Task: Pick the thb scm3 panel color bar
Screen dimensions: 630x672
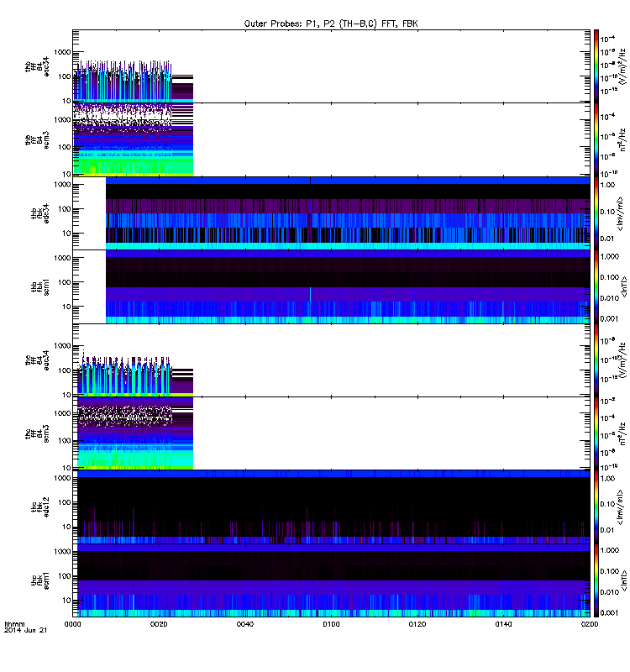Action: click(596, 139)
